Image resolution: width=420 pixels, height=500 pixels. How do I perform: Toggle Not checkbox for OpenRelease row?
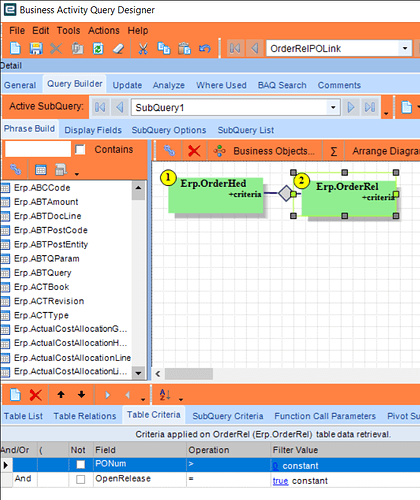(80, 479)
